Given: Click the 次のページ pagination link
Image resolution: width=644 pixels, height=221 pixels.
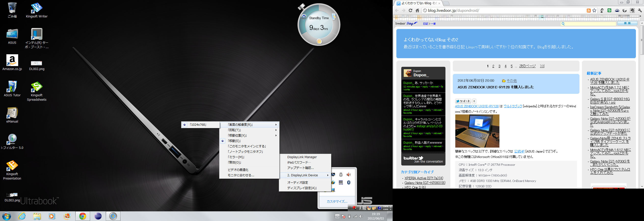Looking at the screenshot, I should pos(527,66).
